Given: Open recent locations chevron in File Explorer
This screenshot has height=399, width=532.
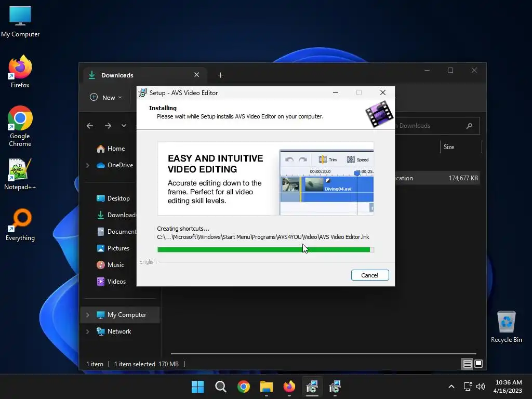Looking at the screenshot, I should pyautogui.click(x=124, y=126).
